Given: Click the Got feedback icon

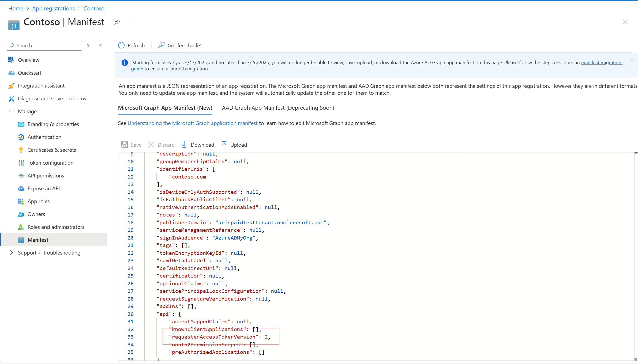Looking at the screenshot, I should click(161, 45).
